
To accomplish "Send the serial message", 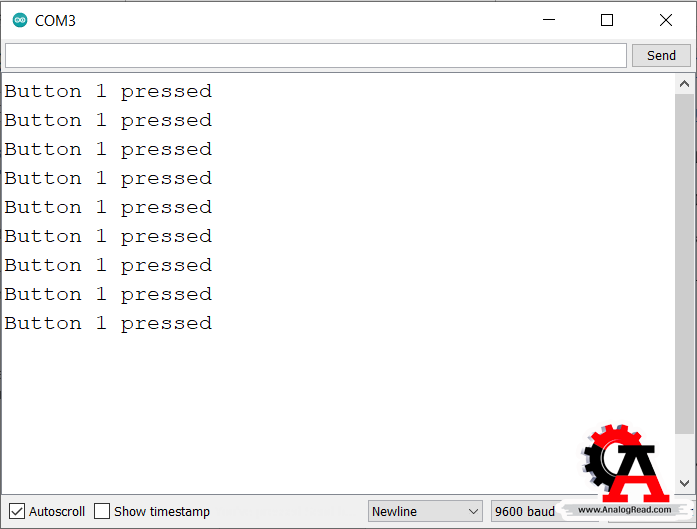I will pyautogui.click(x=661, y=56).
